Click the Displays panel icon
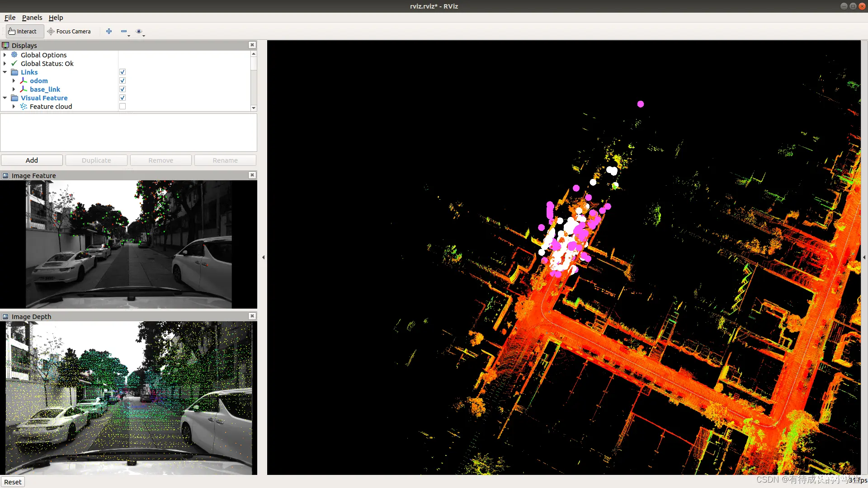 coord(5,45)
